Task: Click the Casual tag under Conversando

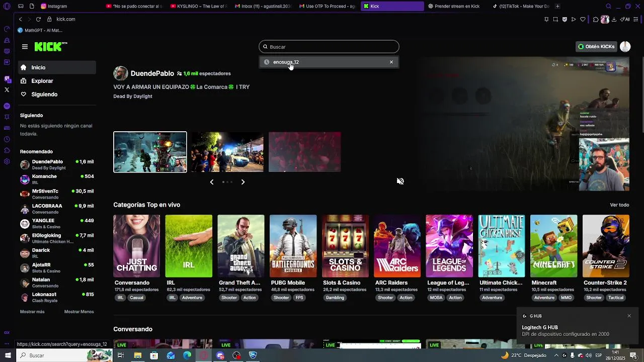Action: click(136, 298)
